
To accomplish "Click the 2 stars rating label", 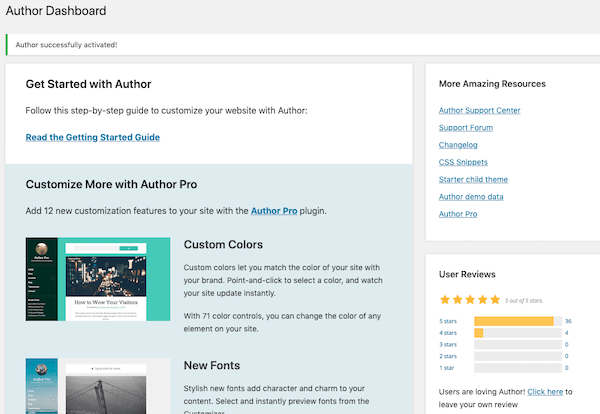I will point(448,356).
